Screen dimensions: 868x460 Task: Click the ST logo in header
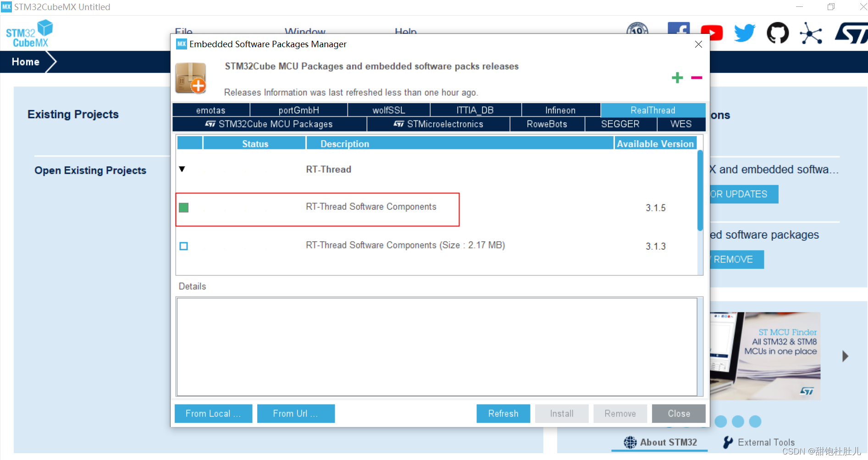[851, 33]
